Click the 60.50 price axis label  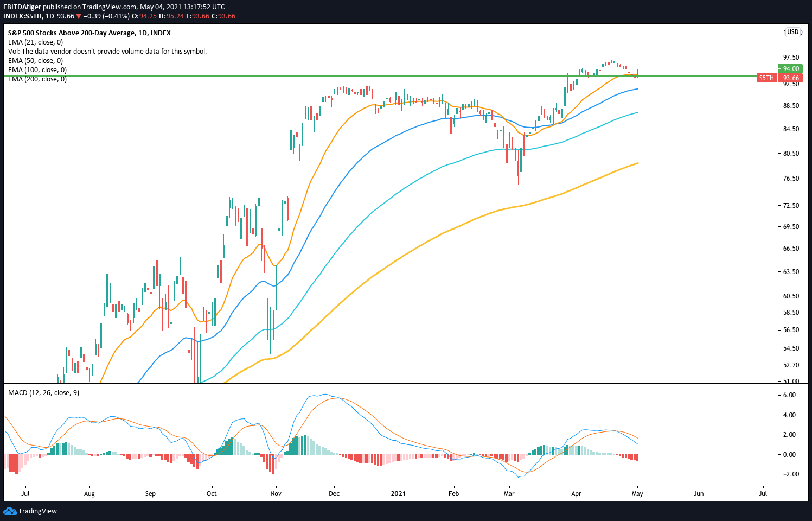click(x=791, y=296)
